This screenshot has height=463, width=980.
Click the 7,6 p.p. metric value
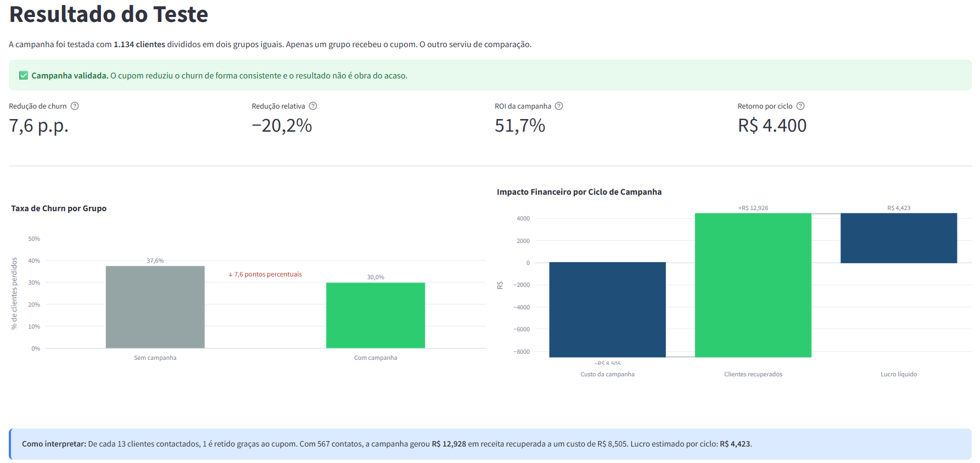[x=38, y=126]
